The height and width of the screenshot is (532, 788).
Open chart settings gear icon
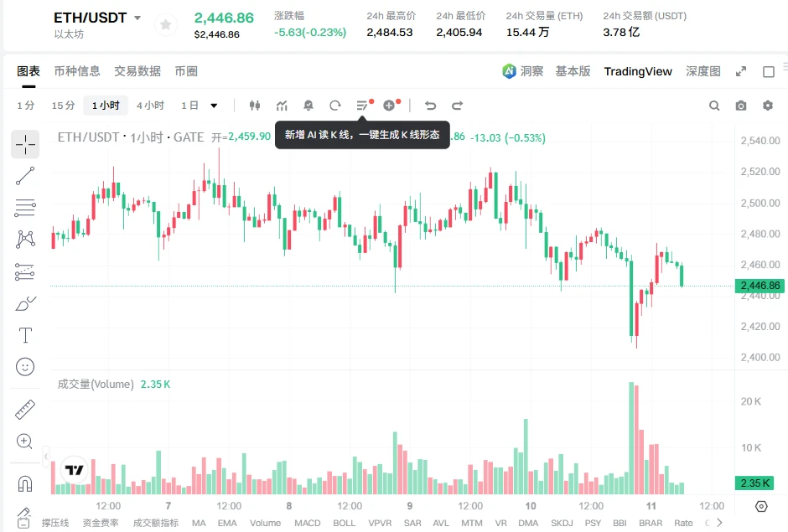coord(767,106)
